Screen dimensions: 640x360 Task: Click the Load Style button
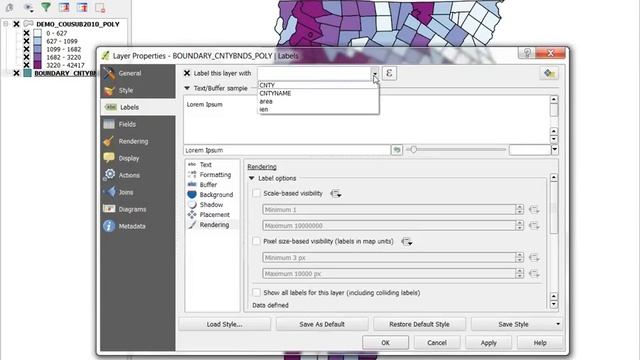point(224,324)
